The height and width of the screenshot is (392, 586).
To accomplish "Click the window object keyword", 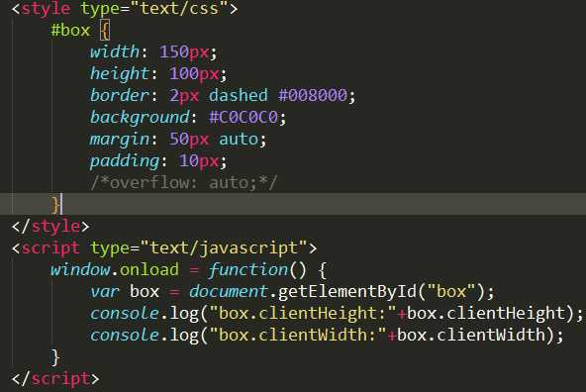I will click(x=80, y=270).
